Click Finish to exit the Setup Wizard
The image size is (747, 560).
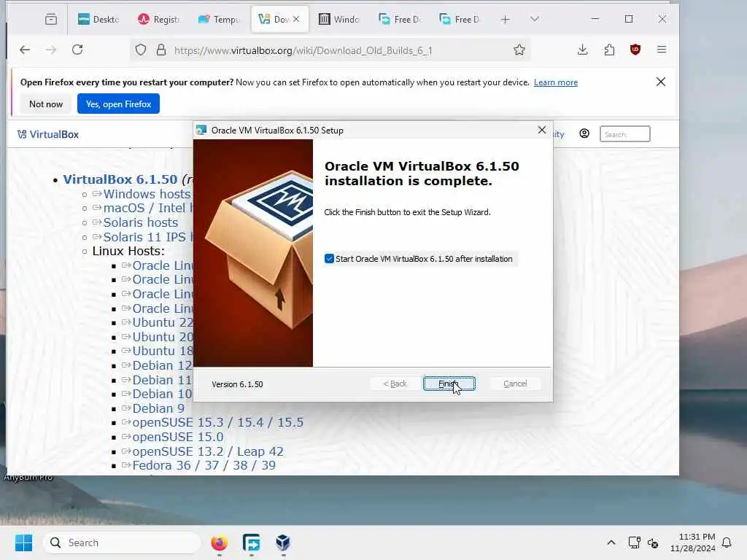[449, 384]
